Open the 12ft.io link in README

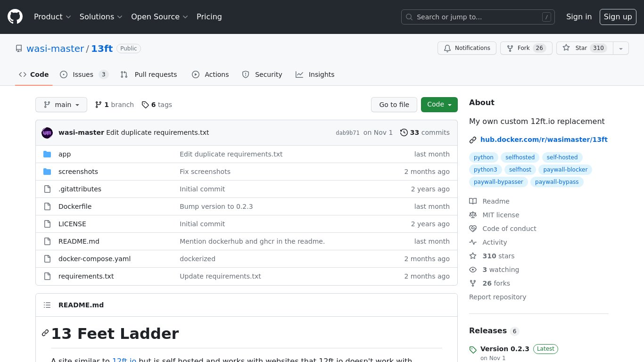(x=124, y=360)
